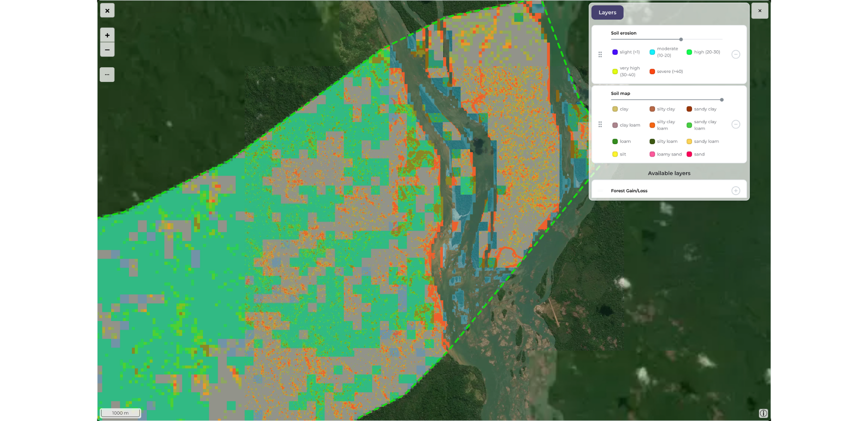Click the very high (30-40) yellow swatch

point(615,72)
